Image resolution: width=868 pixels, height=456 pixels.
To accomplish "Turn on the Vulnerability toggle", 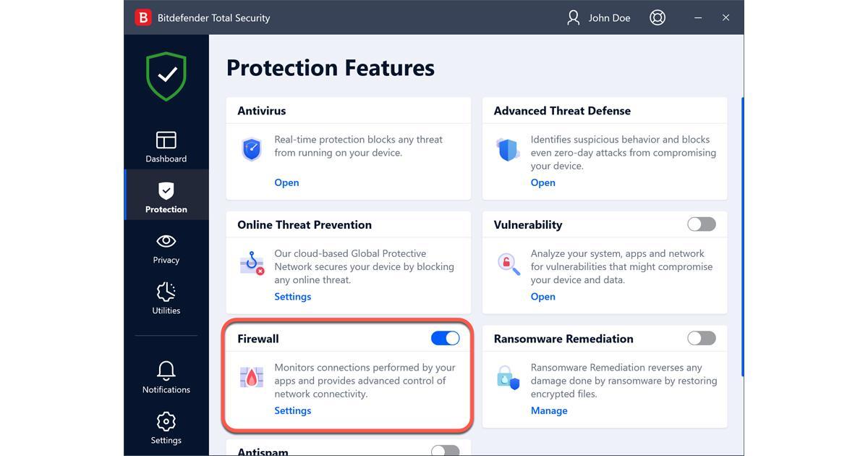I will point(702,224).
